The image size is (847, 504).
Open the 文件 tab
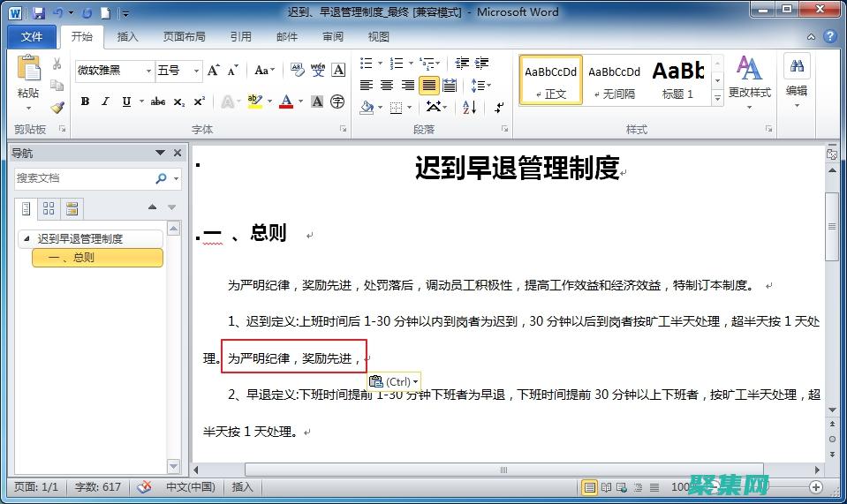[32, 37]
